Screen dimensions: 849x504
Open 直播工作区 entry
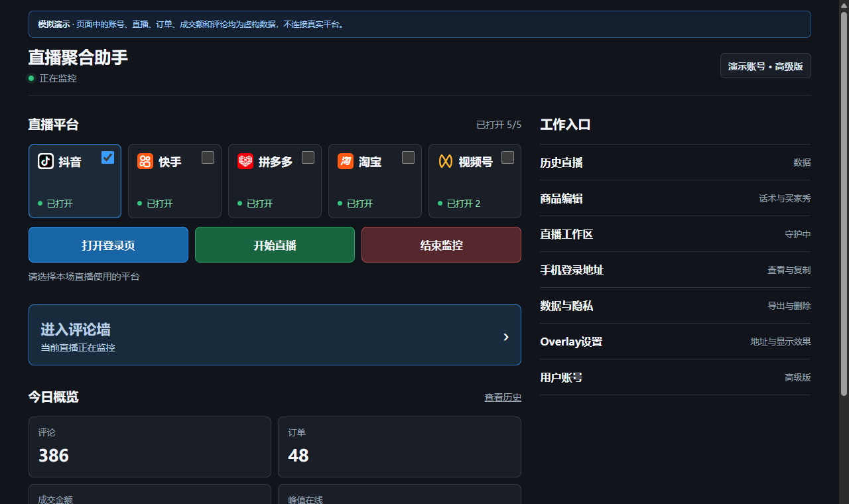[x=675, y=234]
